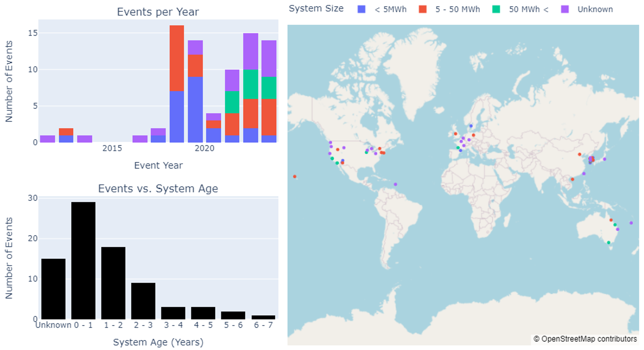The height and width of the screenshot is (350, 644).
Task: Click the green marker in southern Australia
Action: point(609,242)
